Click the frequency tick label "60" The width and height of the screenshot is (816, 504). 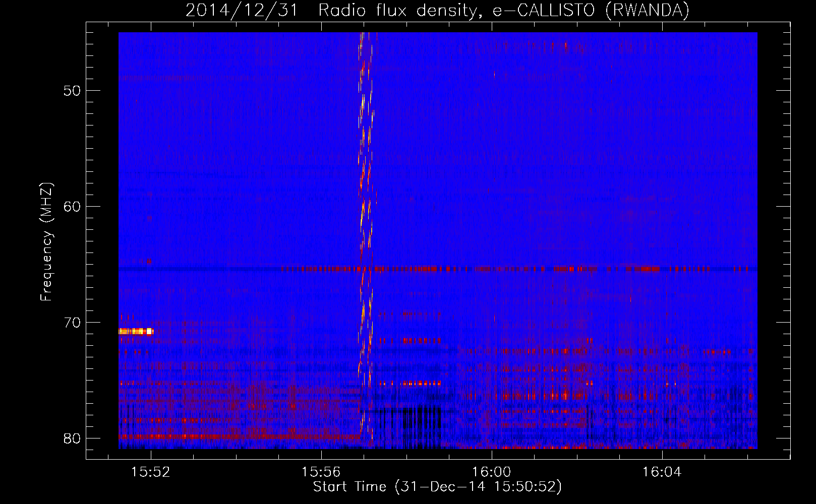[x=72, y=207]
